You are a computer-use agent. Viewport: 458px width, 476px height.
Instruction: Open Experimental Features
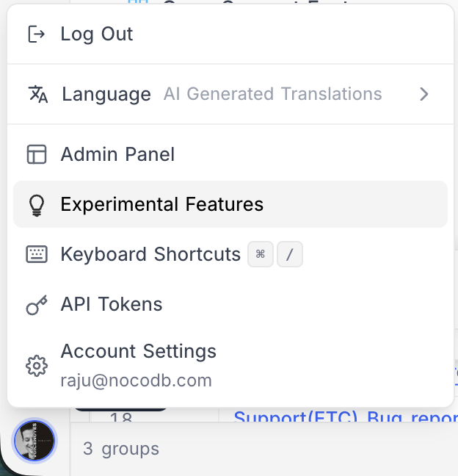(x=161, y=204)
